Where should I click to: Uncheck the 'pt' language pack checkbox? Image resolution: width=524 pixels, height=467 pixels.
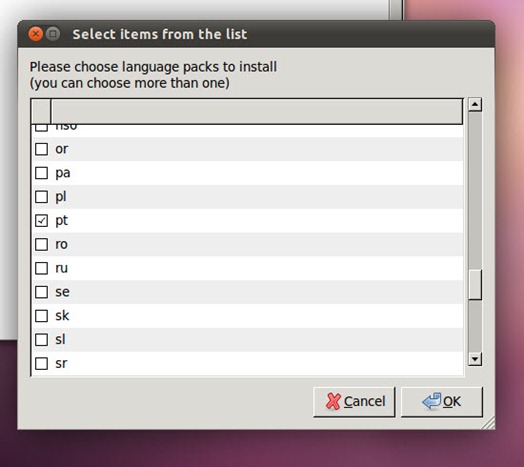(41, 221)
